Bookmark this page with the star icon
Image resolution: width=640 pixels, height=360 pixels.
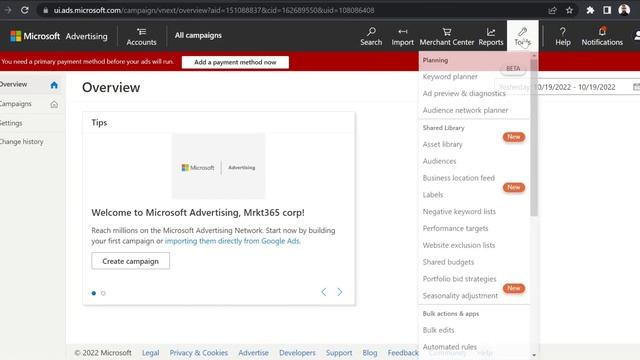569,10
